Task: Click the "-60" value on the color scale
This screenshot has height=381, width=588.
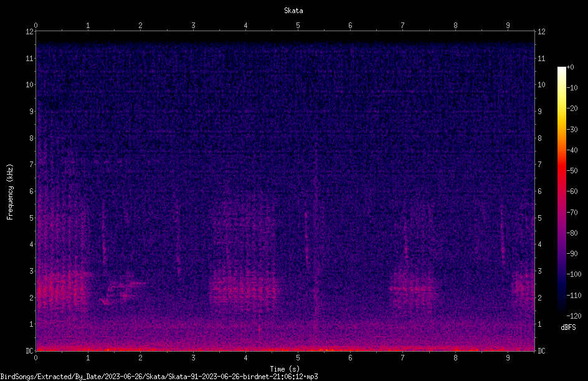Action: 572,191
